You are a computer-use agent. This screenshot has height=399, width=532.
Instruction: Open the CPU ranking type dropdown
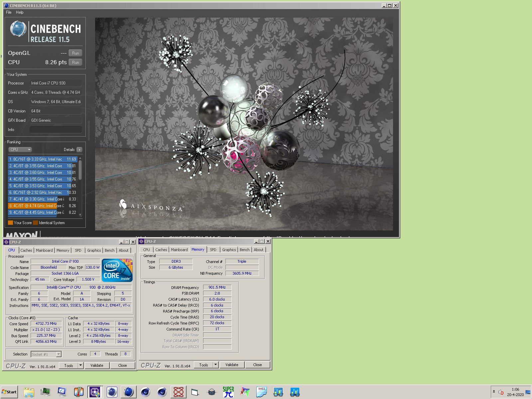(x=20, y=150)
